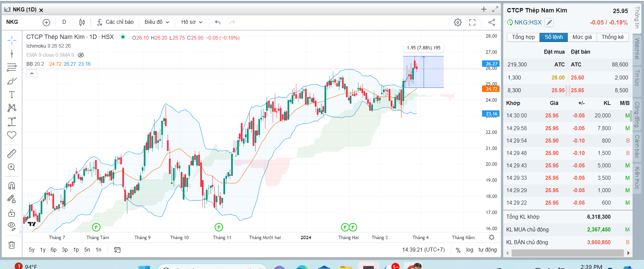Open the Cảnh báo side tab
This screenshot has height=269, width=644.
coord(637,146)
